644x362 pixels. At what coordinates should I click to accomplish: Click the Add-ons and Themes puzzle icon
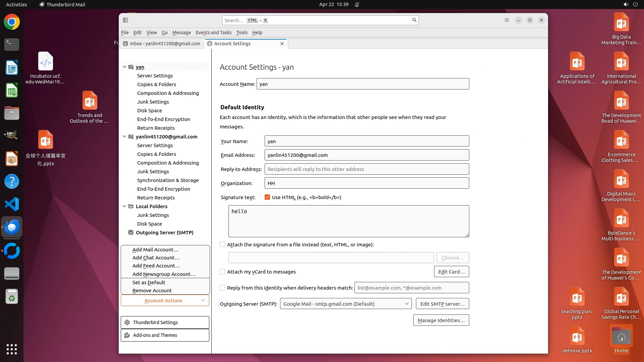tap(127, 335)
